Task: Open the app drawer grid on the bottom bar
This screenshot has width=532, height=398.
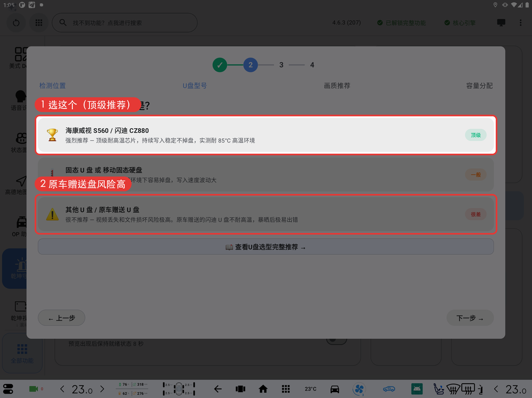Action: coord(286,389)
